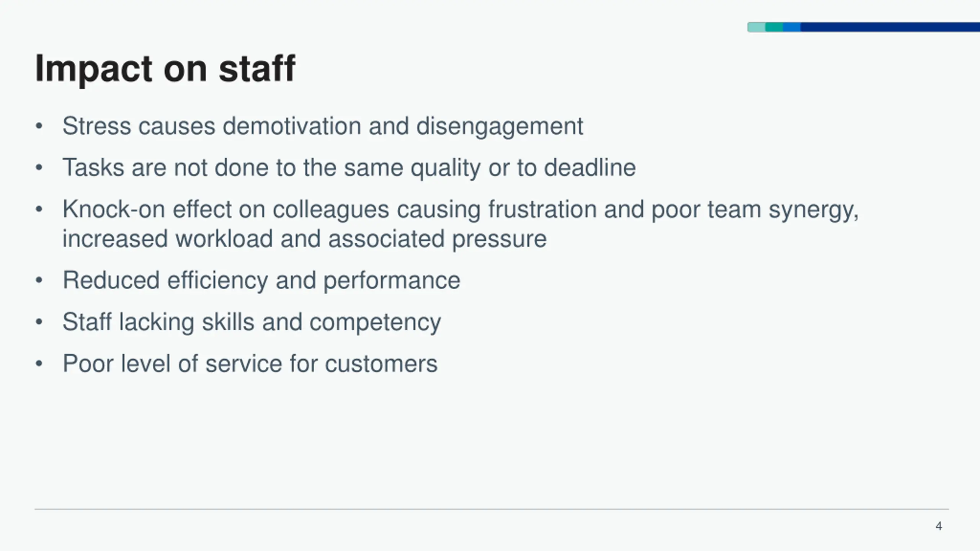Image resolution: width=980 pixels, height=551 pixels.
Task: Click the bullet dot before "Reduced efficiency"
Action: 39,280
